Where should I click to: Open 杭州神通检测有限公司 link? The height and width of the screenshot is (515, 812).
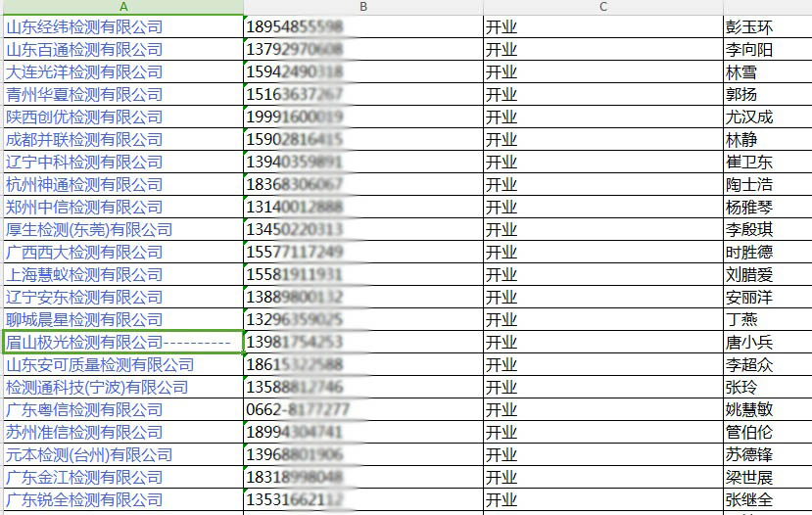click(x=84, y=185)
